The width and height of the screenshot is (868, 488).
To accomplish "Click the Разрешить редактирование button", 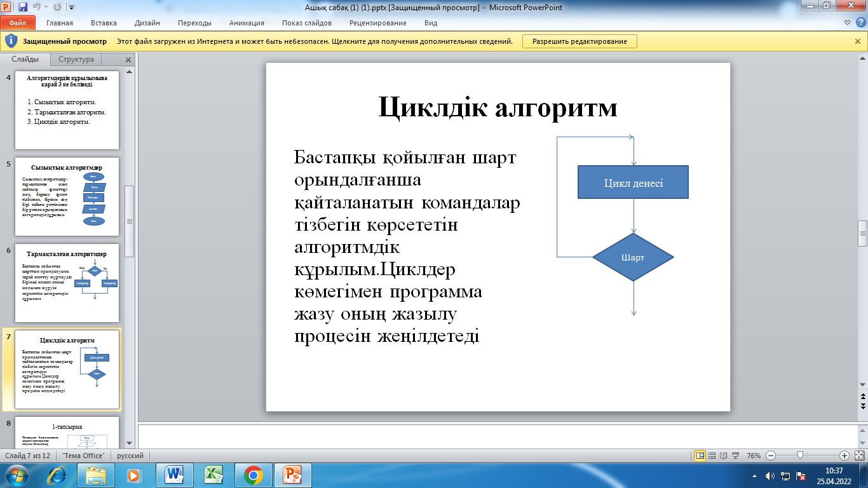I will coord(580,41).
